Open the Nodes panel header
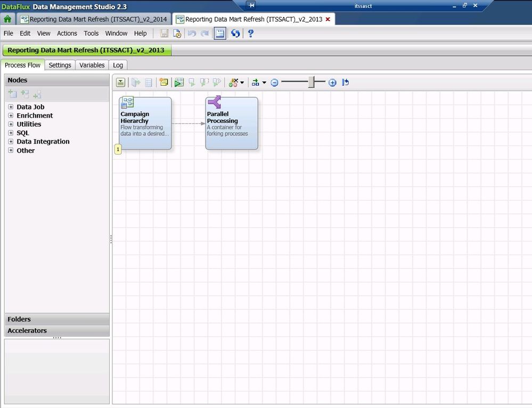This screenshot has width=532, height=408. [57, 80]
